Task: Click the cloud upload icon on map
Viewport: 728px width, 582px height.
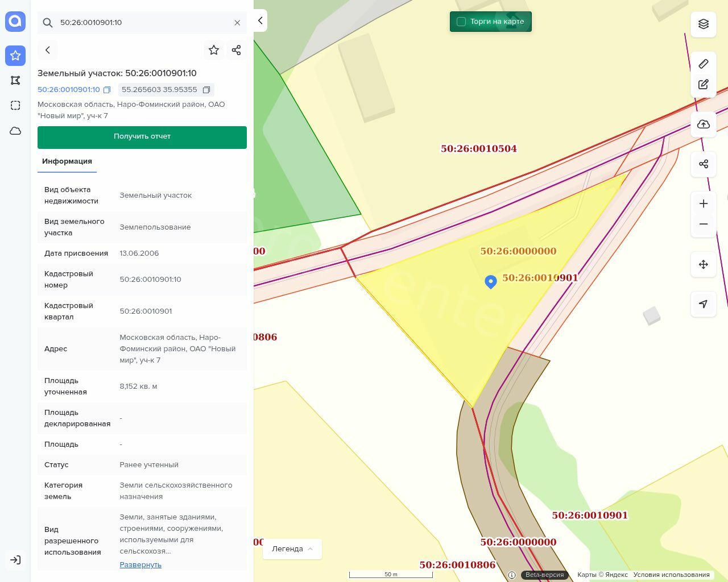Action: point(703,124)
